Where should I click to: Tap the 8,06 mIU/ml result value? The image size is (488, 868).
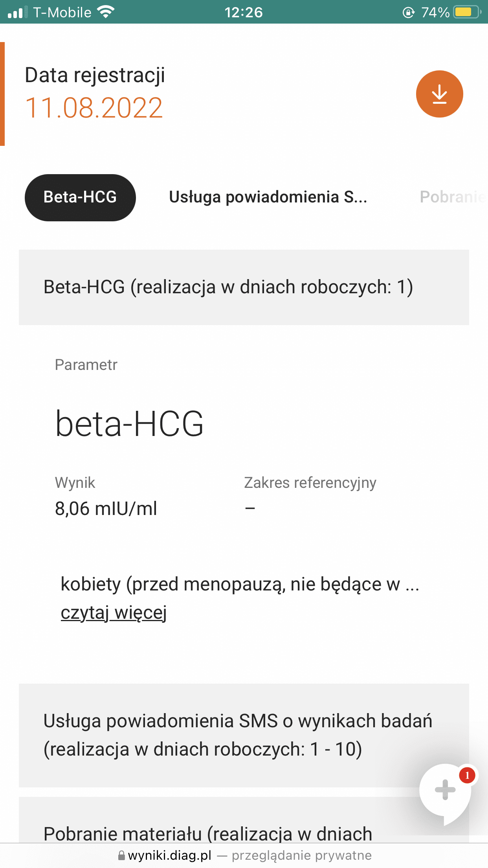point(106,509)
